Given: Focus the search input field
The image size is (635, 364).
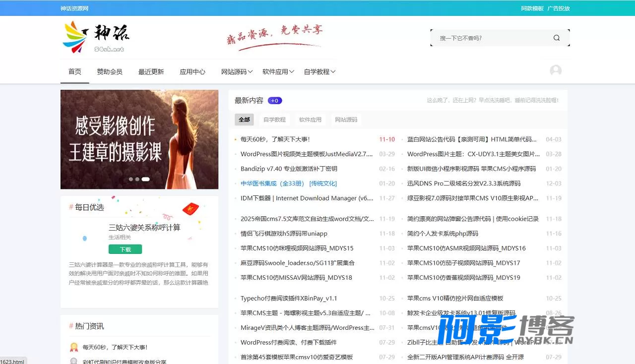Looking at the screenshot, I should [x=494, y=38].
